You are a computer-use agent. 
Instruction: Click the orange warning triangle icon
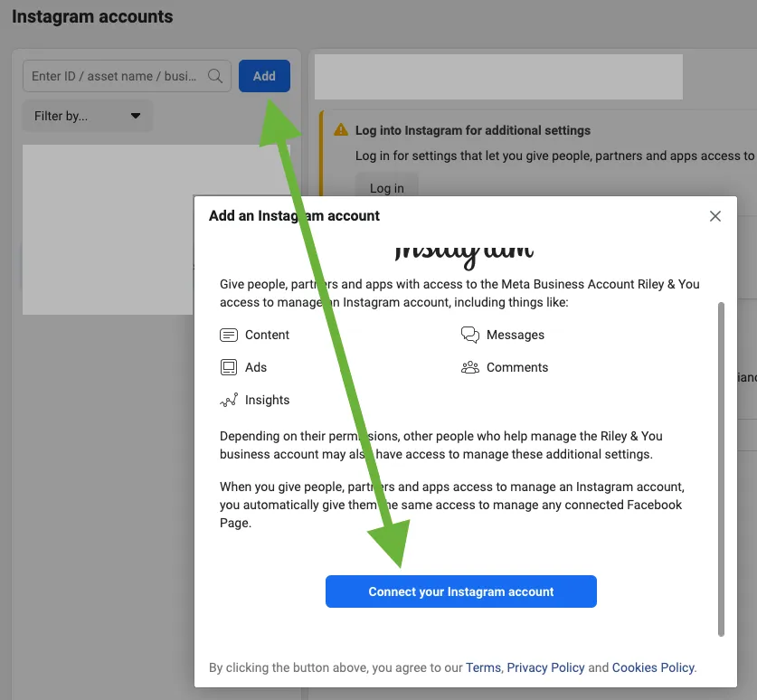click(x=341, y=130)
